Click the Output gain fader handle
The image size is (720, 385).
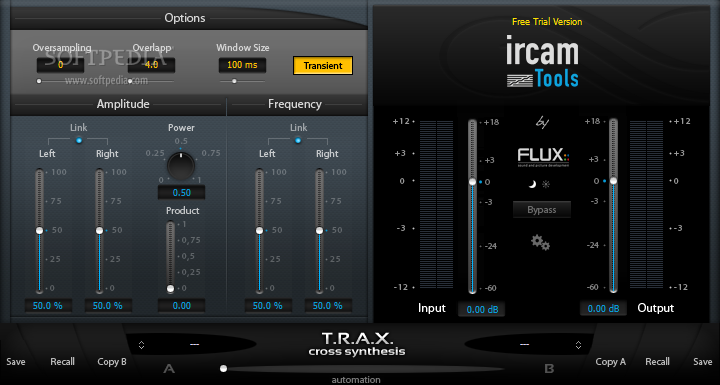click(x=613, y=181)
